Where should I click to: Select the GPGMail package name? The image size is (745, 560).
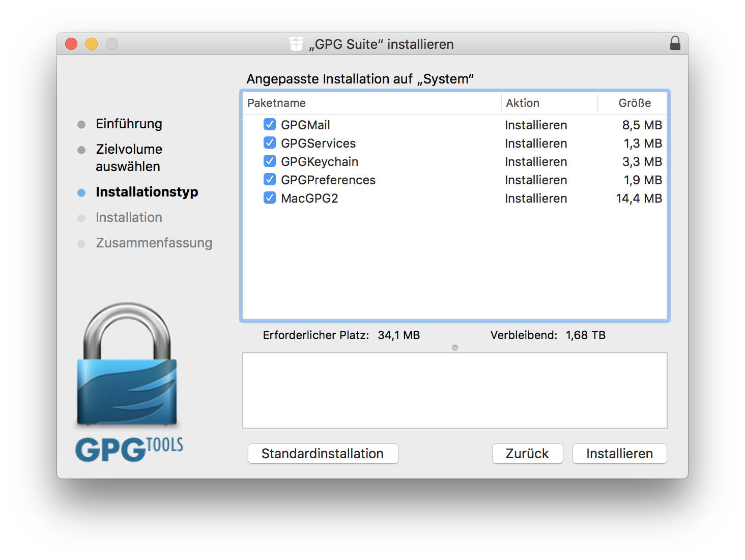pos(305,125)
